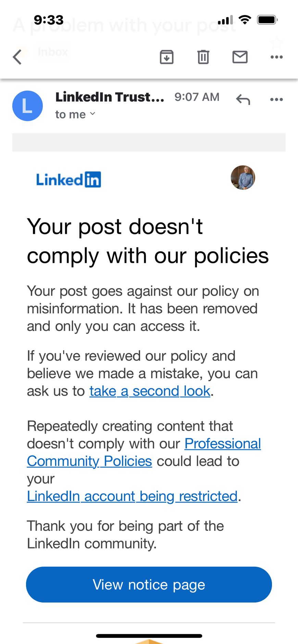Tap the sender name 'LinkedIn Trust...'
The image size is (298, 644).
click(x=110, y=97)
